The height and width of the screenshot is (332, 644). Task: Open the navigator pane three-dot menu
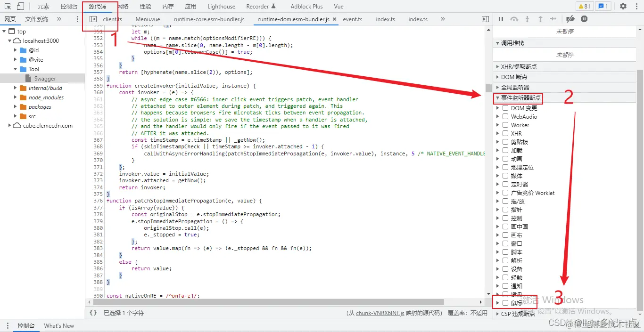tap(78, 19)
